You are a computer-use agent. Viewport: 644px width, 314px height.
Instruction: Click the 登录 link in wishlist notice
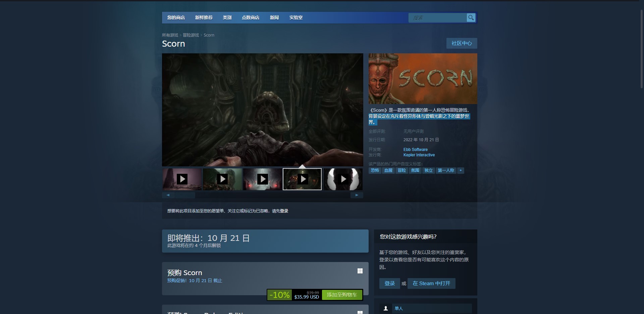pyautogui.click(x=284, y=211)
